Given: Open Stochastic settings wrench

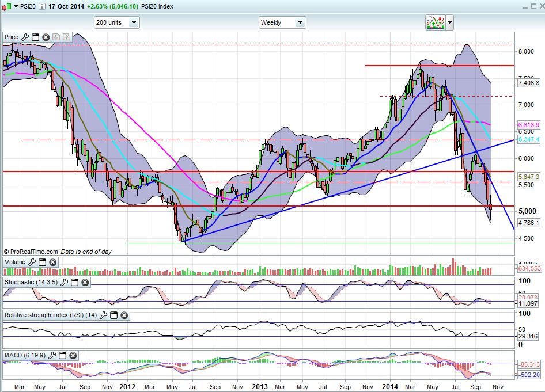Looking at the screenshot, I should (x=64, y=282).
